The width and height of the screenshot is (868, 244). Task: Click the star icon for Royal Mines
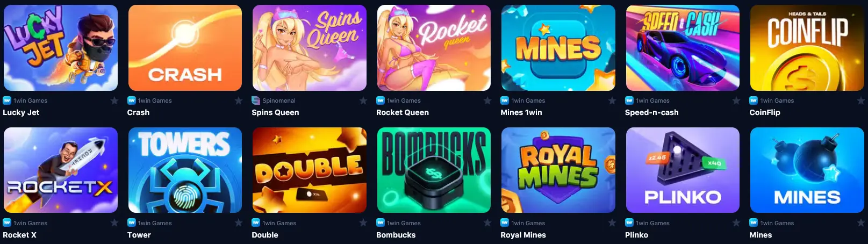coord(612,223)
